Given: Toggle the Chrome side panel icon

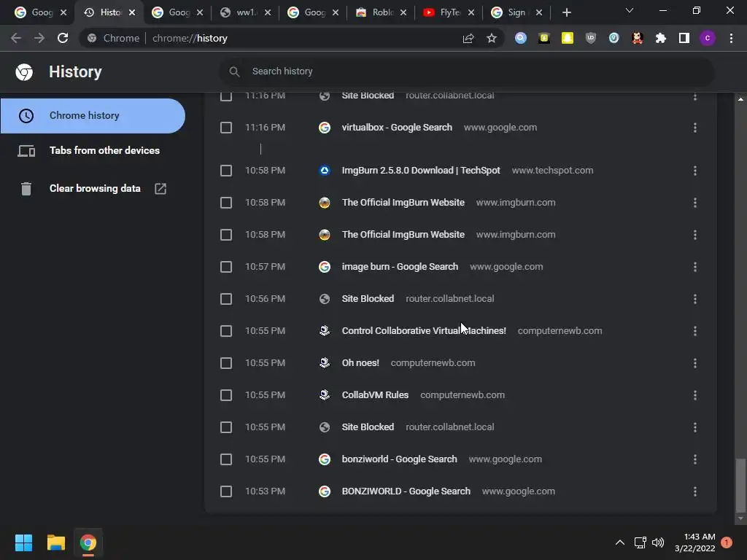Looking at the screenshot, I should pos(684,38).
